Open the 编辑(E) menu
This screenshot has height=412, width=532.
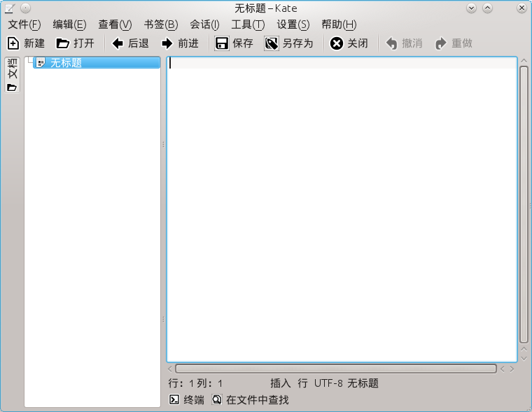click(69, 24)
